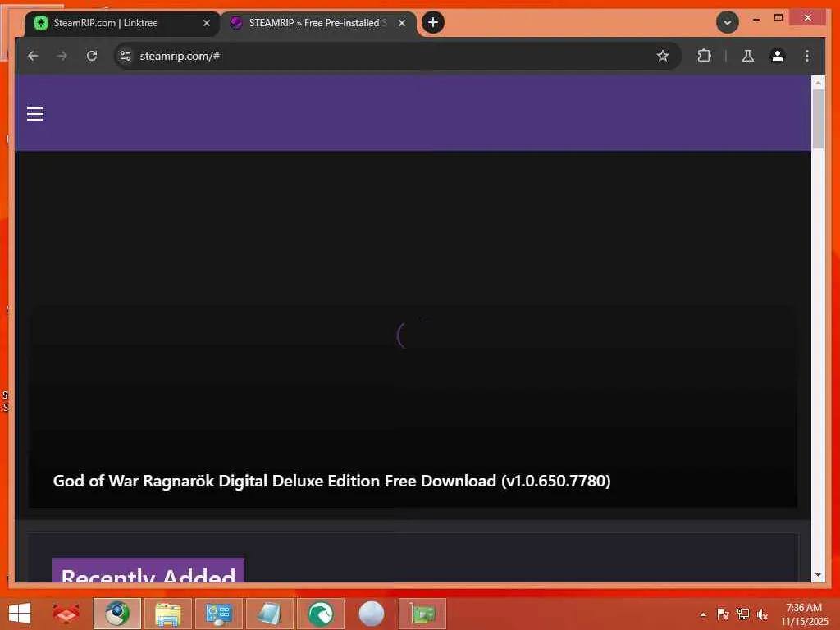Open God of War Ragnarök Digital Deluxe link

tap(331, 481)
